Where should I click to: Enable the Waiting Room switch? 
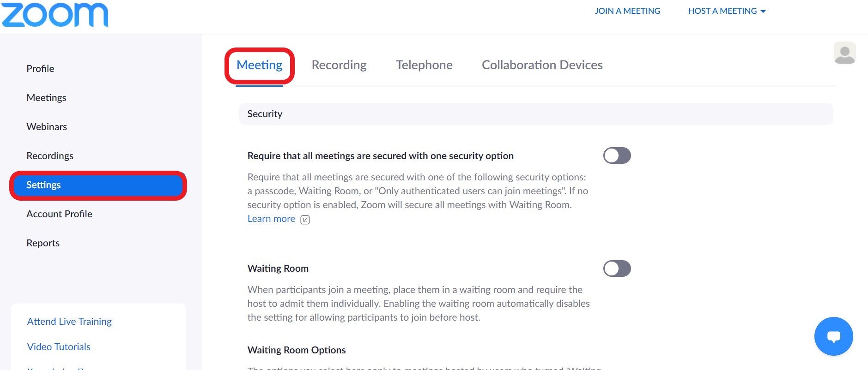(x=617, y=269)
